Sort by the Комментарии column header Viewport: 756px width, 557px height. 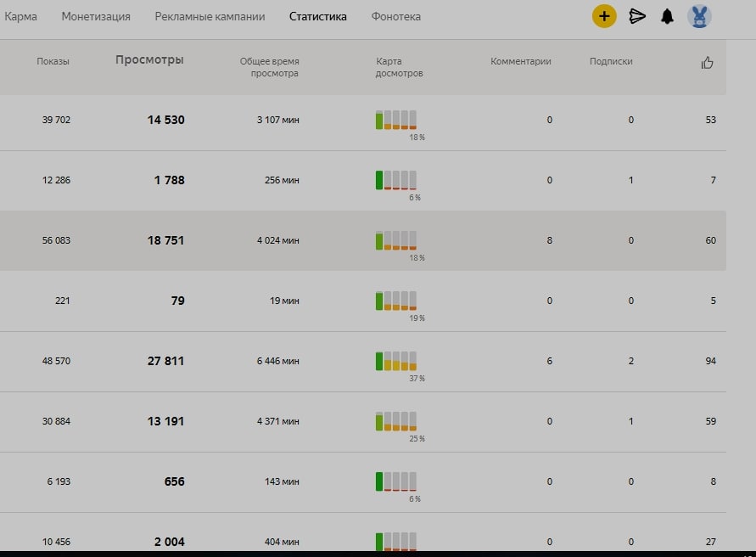point(521,61)
